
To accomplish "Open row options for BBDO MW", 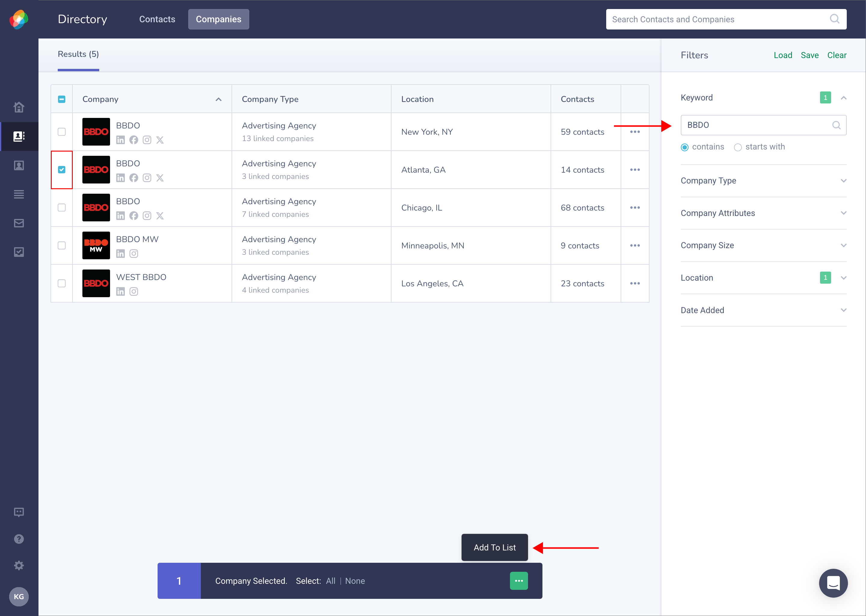I will click(635, 246).
